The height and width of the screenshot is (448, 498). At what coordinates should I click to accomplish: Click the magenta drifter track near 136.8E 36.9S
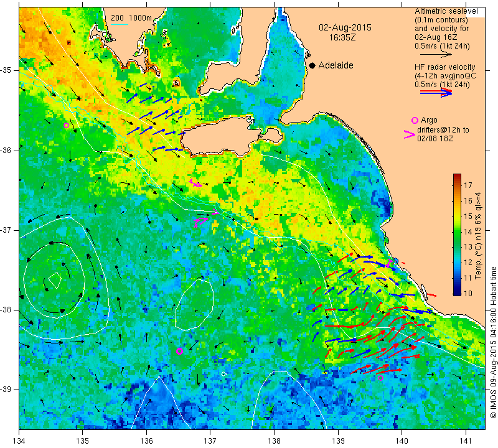pos(200,221)
